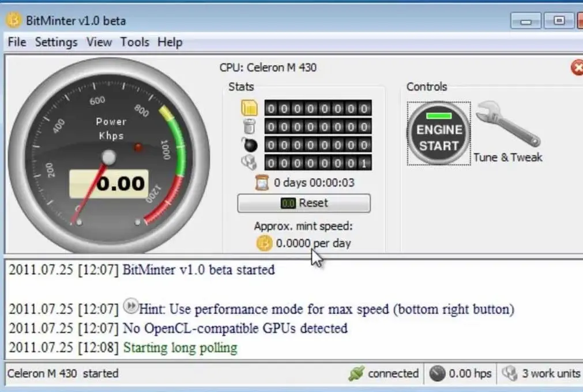Click the gold bitcoin mint speed icon

coord(264,243)
